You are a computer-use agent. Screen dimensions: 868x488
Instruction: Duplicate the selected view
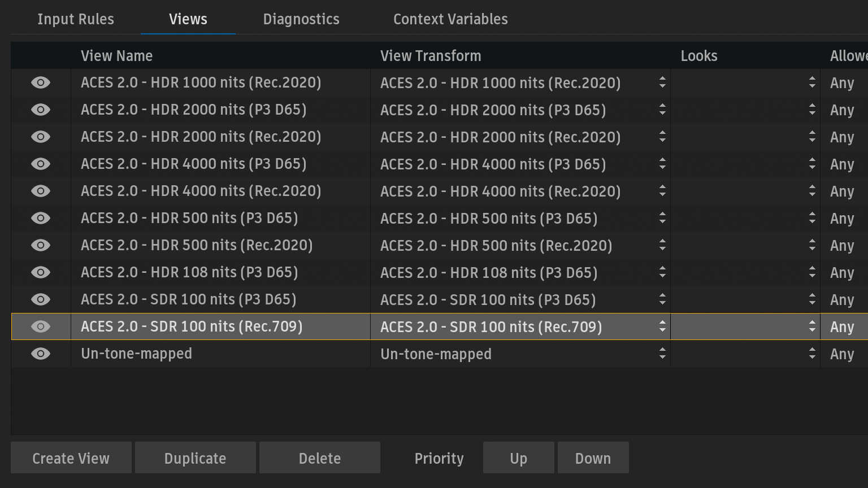pos(196,458)
